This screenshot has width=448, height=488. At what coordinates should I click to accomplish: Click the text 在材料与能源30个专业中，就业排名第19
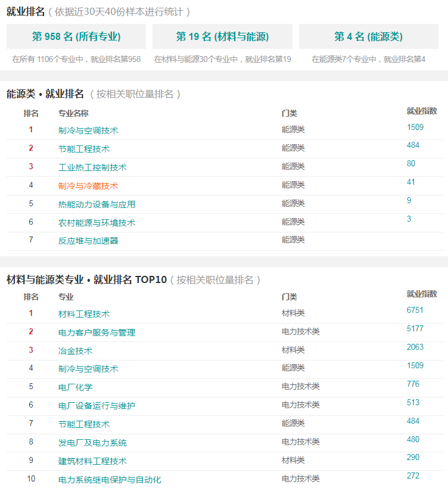pyautogui.click(x=222, y=59)
